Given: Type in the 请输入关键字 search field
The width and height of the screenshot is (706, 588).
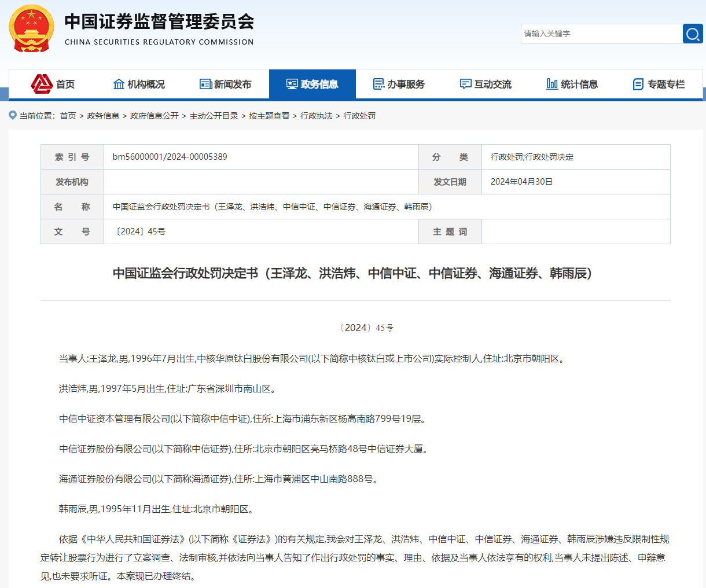Looking at the screenshot, I should tap(601, 34).
